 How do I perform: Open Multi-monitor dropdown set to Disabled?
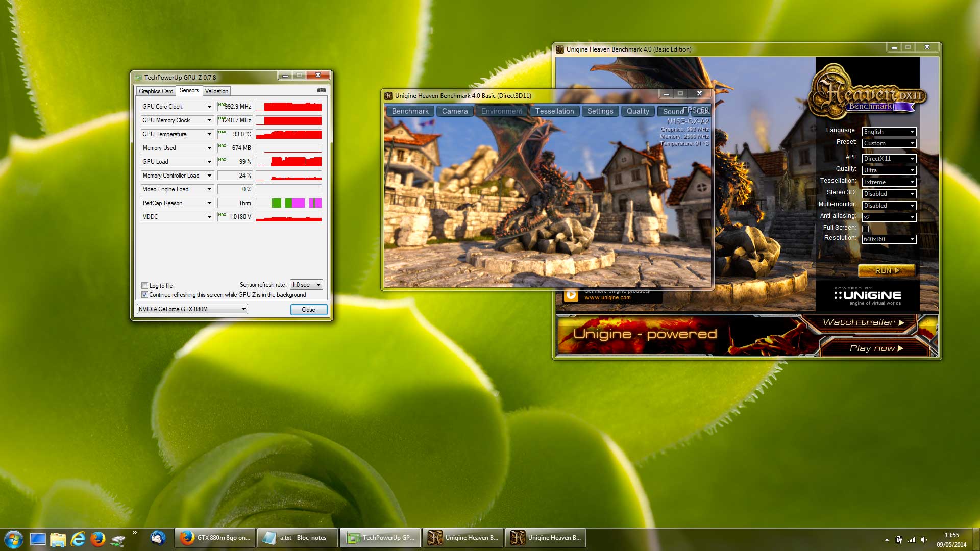coord(889,206)
